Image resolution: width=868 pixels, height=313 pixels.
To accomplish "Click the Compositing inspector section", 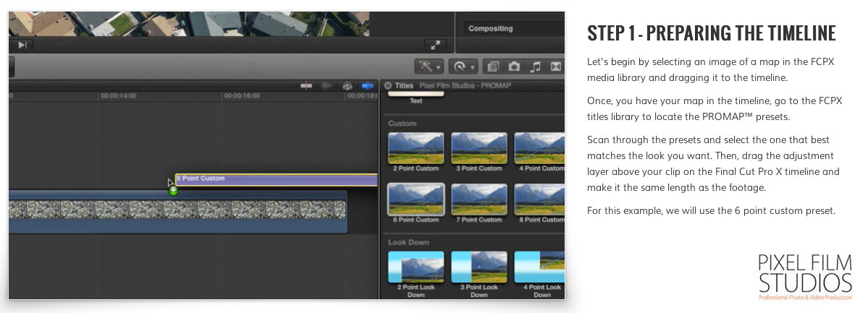I will pos(490,29).
